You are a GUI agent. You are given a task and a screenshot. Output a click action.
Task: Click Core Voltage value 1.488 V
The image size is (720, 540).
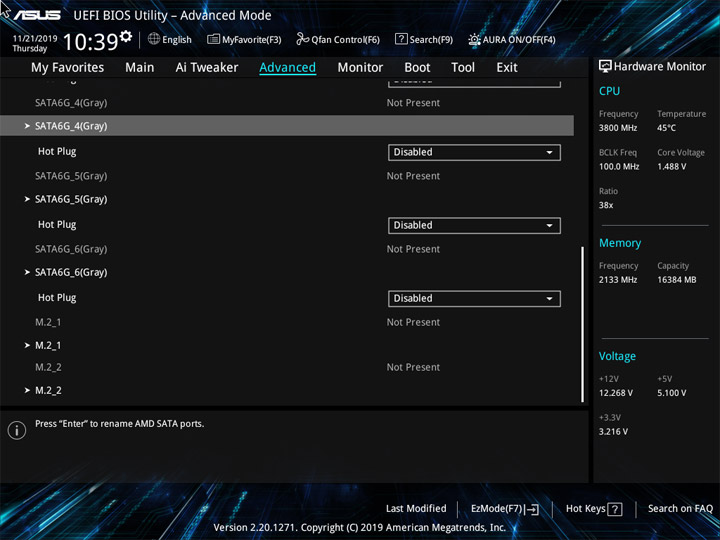pos(671,166)
